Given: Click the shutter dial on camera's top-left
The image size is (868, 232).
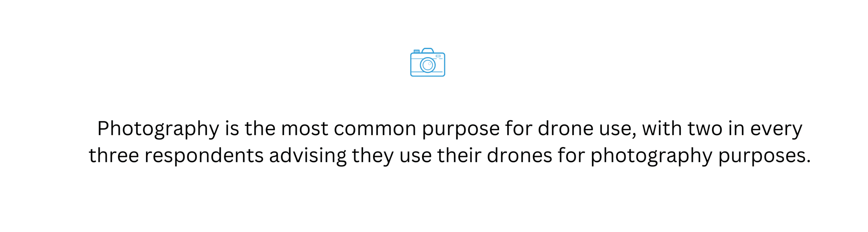Looking at the screenshot, I should [417, 51].
